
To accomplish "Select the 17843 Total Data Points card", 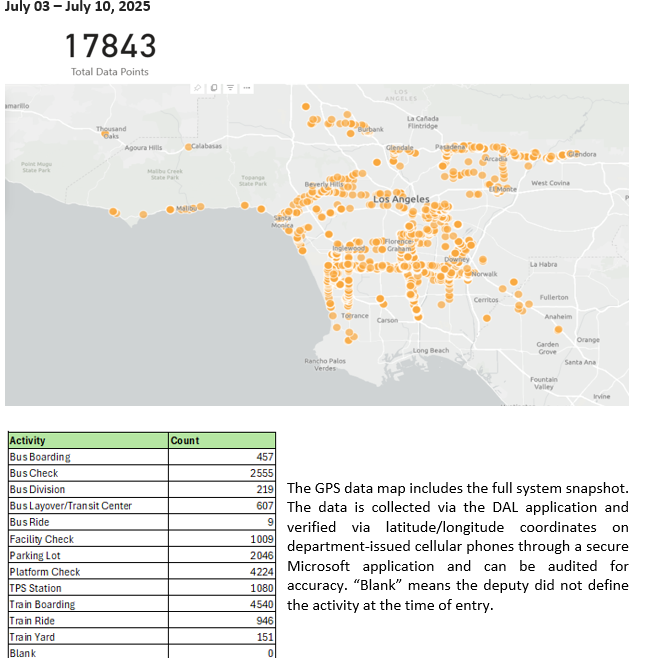I will tap(110, 52).
